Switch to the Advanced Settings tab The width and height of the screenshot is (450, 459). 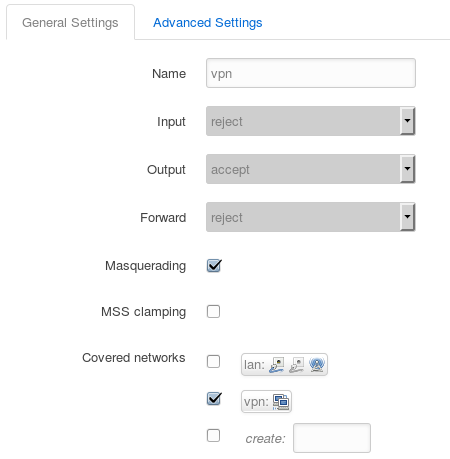point(208,23)
